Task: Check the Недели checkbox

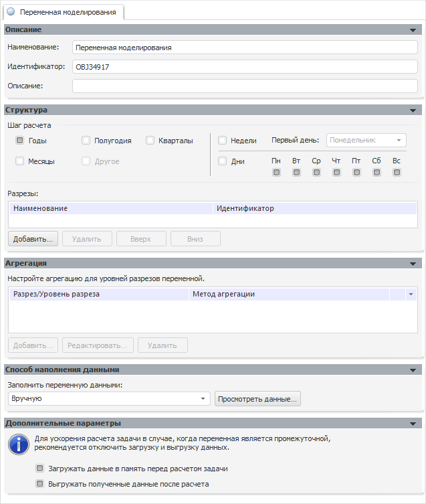Action: click(x=222, y=141)
